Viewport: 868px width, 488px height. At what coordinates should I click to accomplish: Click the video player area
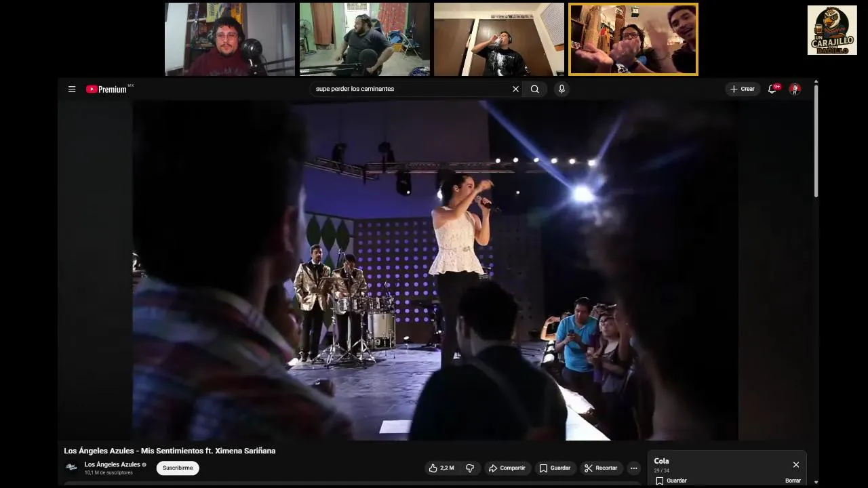coord(435,270)
